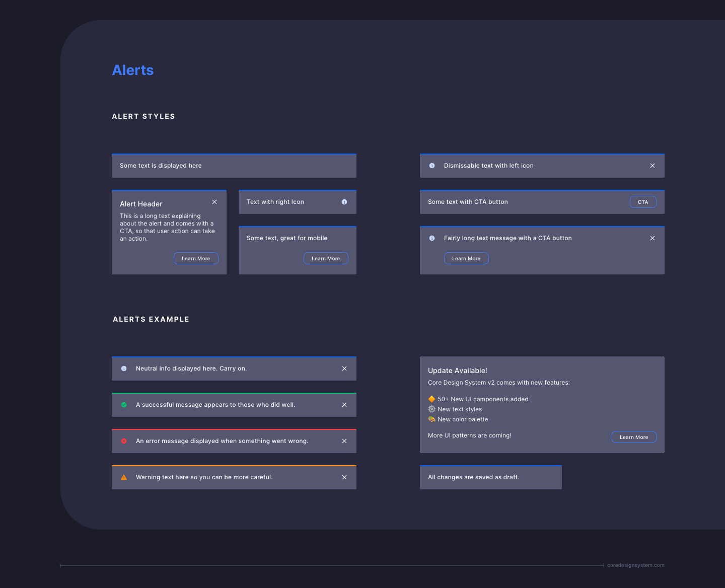Click the 'Alerts' page title
Viewport: 725px width, 588px height.
pos(133,70)
